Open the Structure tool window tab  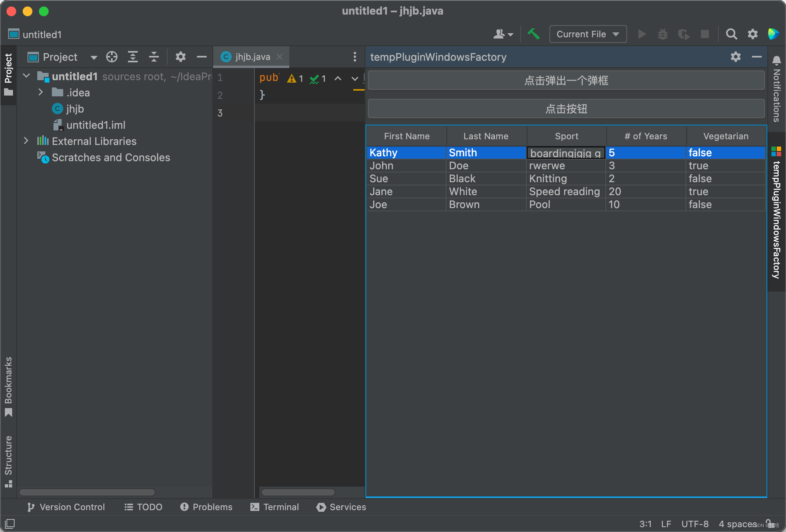click(8, 462)
